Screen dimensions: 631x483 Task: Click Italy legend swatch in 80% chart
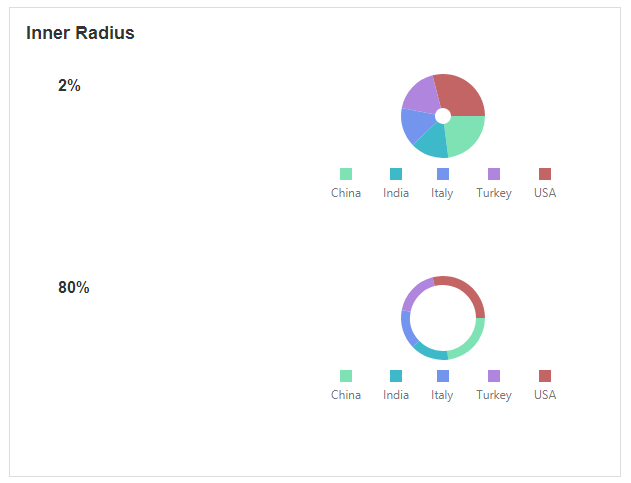coord(443,376)
